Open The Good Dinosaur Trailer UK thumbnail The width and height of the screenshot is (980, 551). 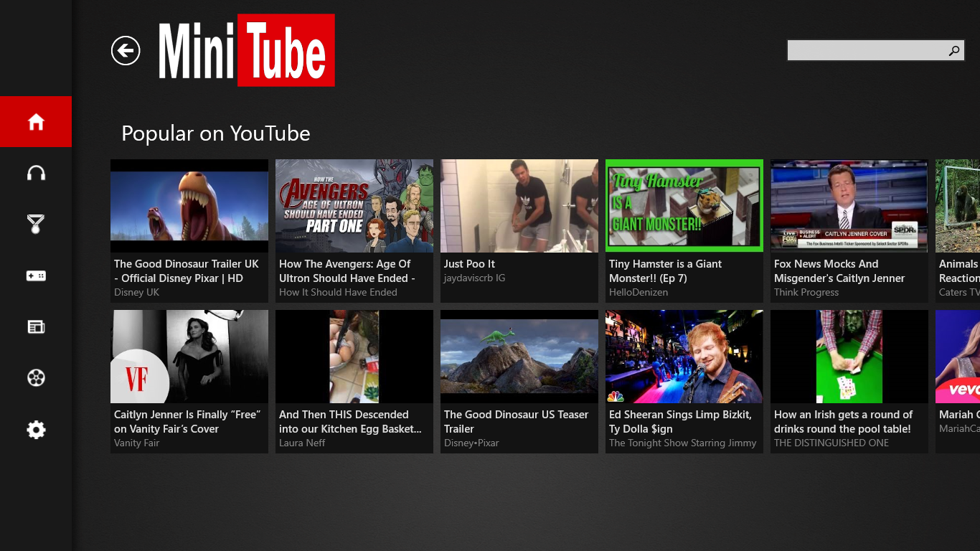point(189,206)
